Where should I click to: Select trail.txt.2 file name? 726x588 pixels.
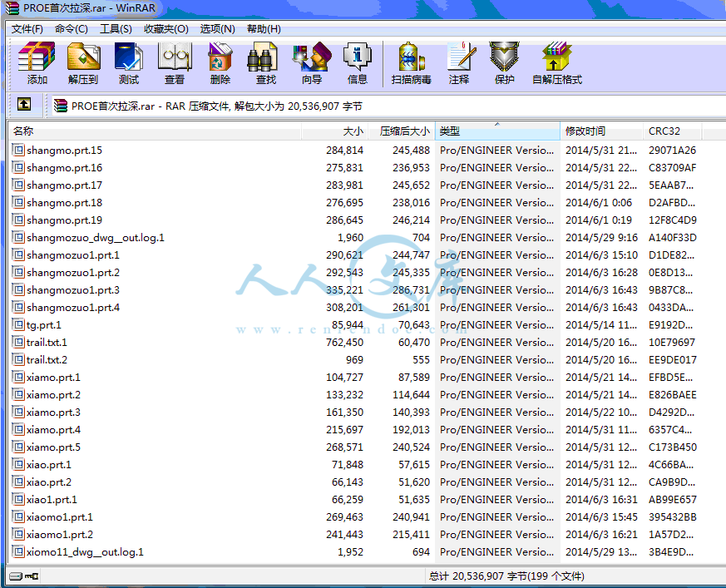(47, 360)
